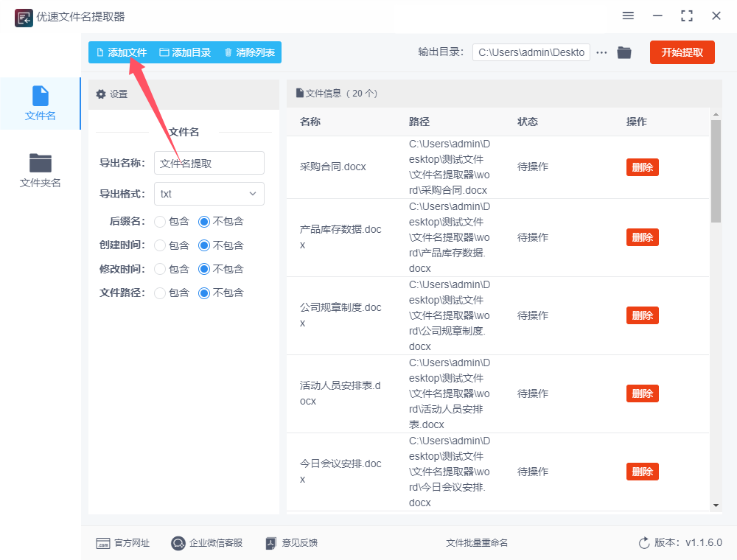Select 不包含 for suffix name (后缀名)
The image size is (737, 560).
coord(204,221)
